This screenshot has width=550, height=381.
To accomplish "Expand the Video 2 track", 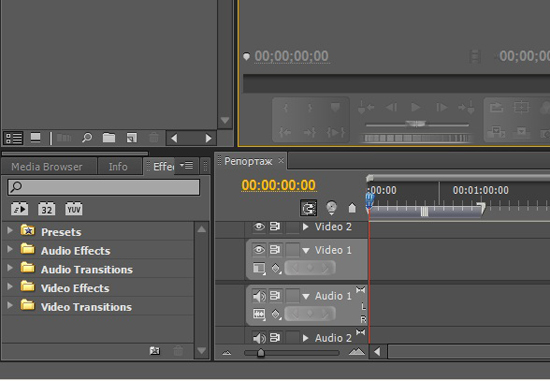I will [306, 227].
